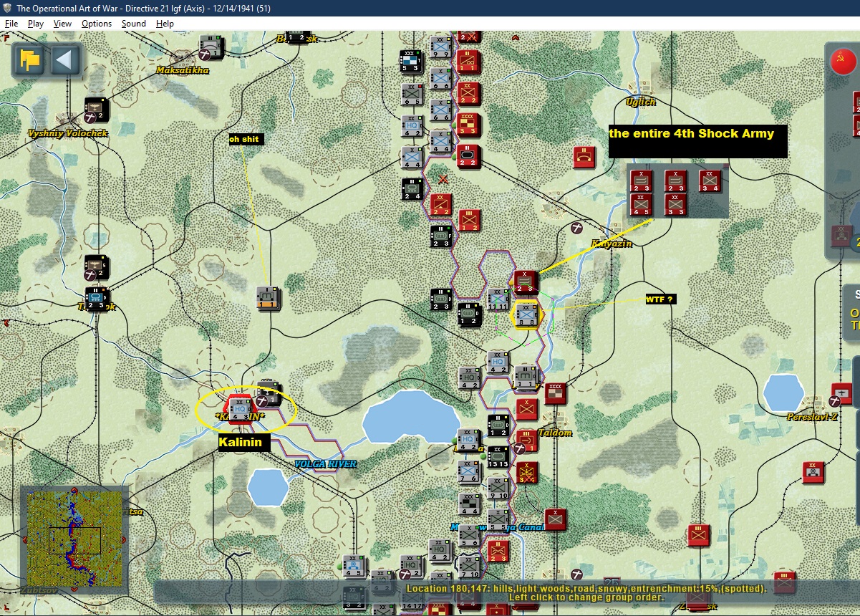Viewport: 860px width, 616px height.
Task: Open the Help menu
Action: coord(165,24)
